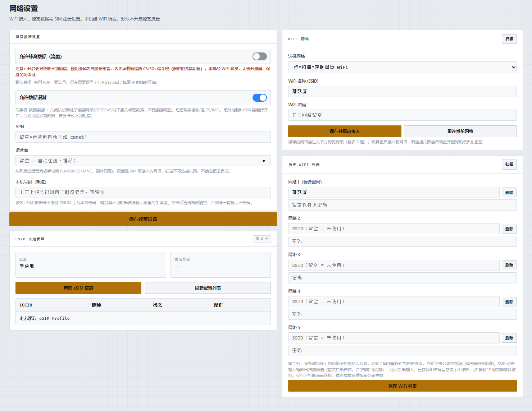Select the 网络 3 SSID input
Viewport: 532px width, 411px height.
pos(394,265)
